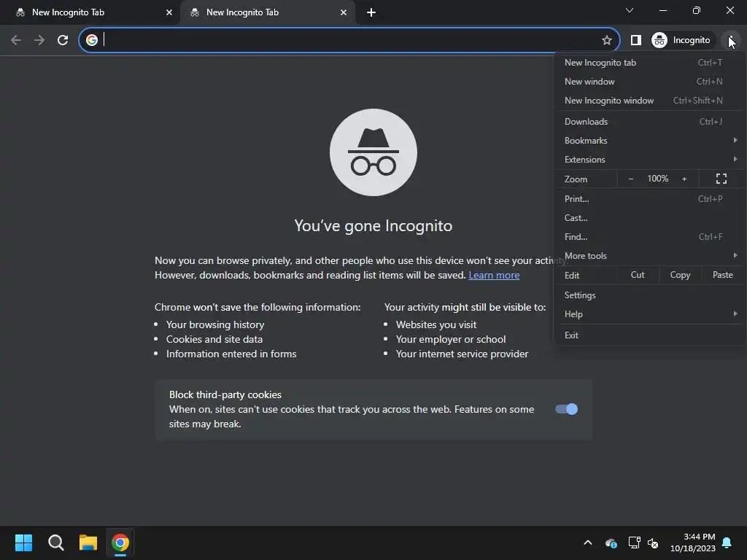The width and height of the screenshot is (747, 560).
Task: Click the Google icon in address bar
Action: point(92,40)
